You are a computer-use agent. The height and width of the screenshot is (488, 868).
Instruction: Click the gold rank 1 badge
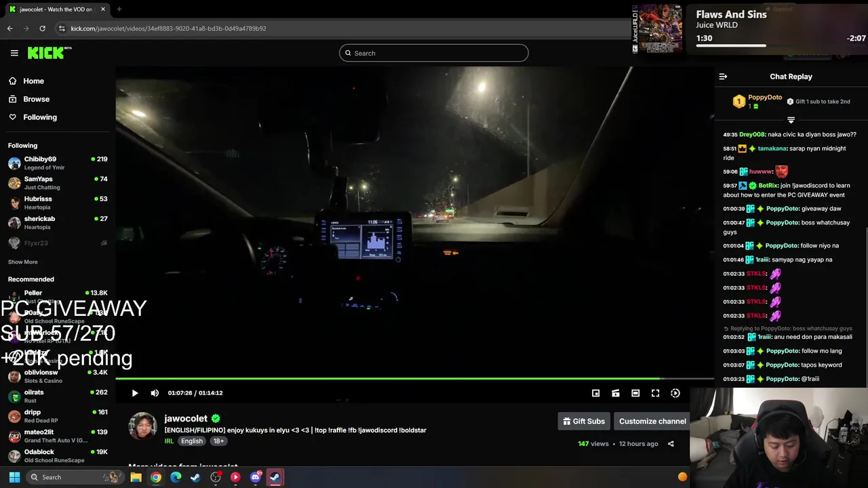click(x=738, y=102)
